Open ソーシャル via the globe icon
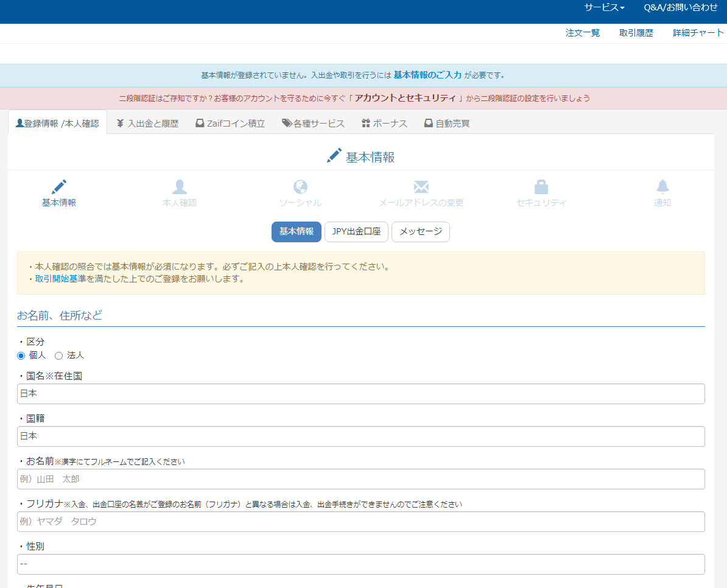The image size is (727, 588). (x=300, y=186)
